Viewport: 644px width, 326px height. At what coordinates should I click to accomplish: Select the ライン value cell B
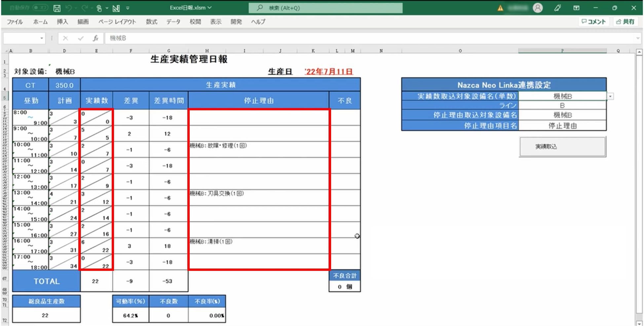click(562, 105)
